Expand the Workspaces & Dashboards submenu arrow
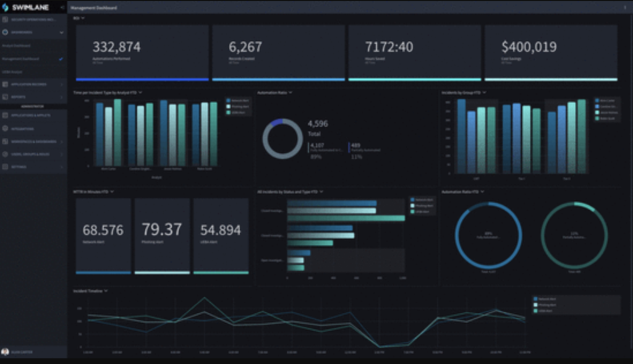The height and width of the screenshot is (364, 633). [62, 142]
